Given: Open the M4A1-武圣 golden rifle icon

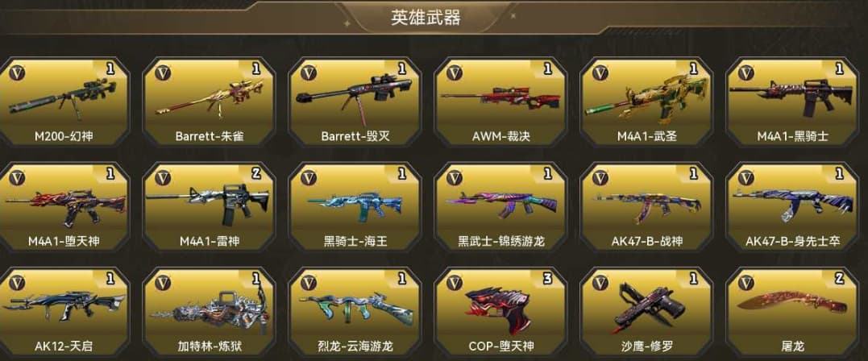Looking at the screenshot, I should tap(646, 98).
